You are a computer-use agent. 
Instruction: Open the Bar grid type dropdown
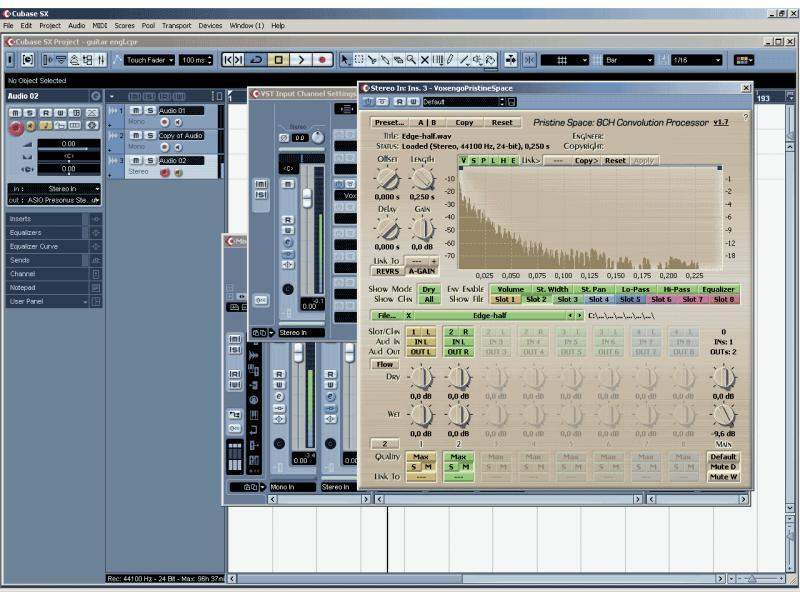coord(630,60)
